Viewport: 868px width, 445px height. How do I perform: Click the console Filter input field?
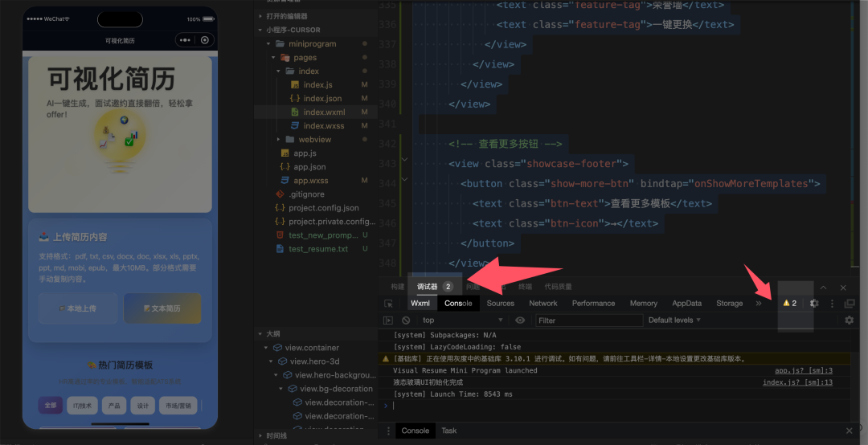pyautogui.click(x=588, y=320)
